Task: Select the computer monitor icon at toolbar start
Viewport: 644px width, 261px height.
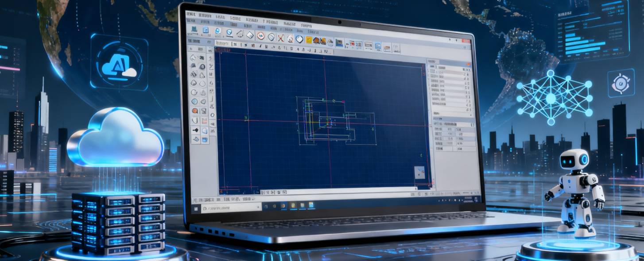Action: point(194,30)
